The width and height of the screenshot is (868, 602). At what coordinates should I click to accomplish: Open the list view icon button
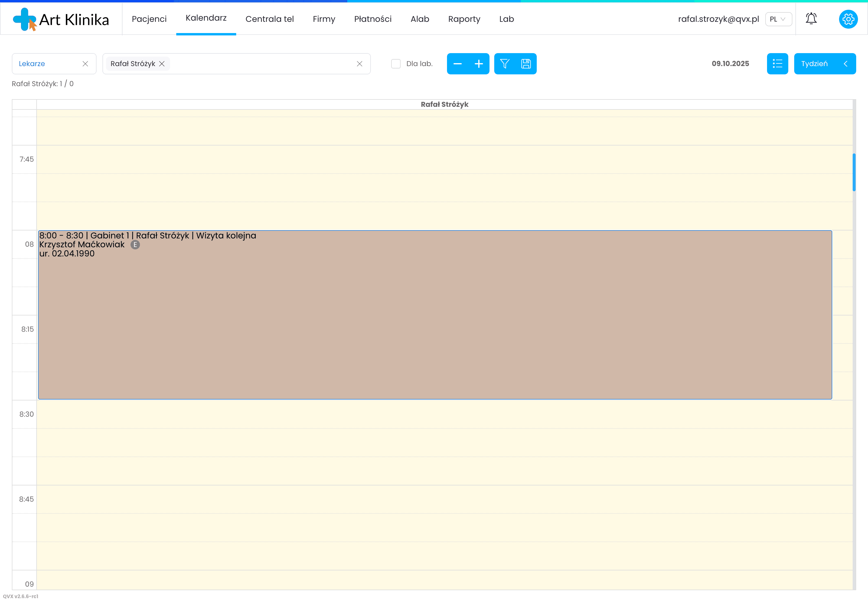pos(777,64)
